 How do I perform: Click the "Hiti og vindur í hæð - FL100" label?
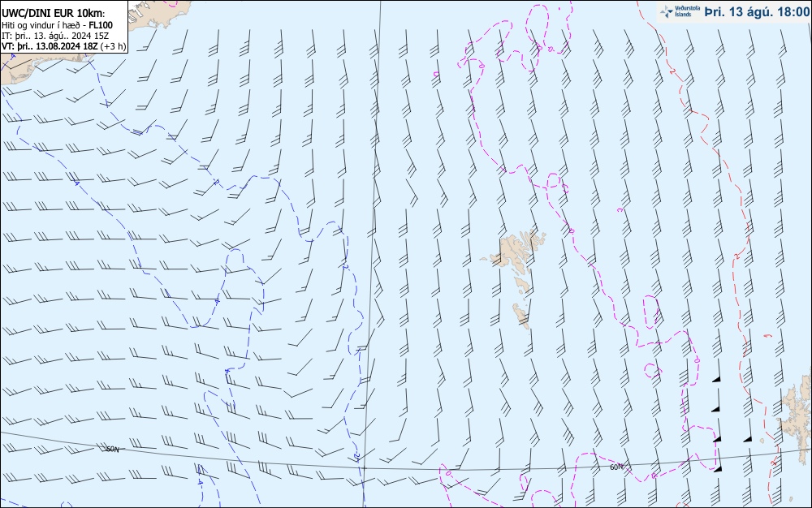point(57,25)
